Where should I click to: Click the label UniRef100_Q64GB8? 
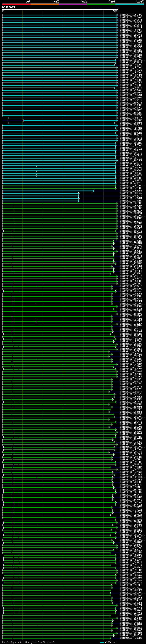pos(131,191)
